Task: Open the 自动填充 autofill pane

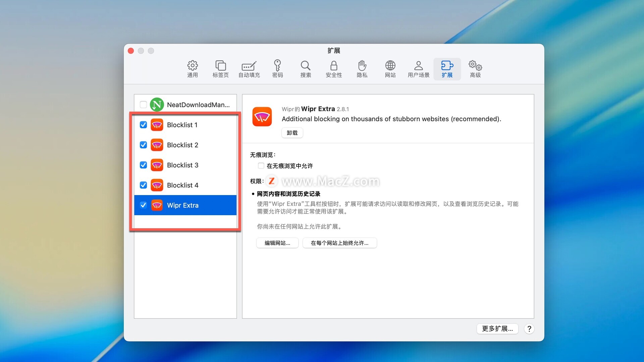Action: [x=249, y=69]
